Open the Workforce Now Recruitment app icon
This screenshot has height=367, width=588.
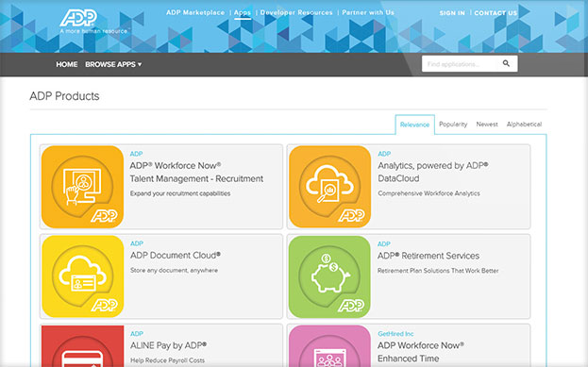pos(82,187)
